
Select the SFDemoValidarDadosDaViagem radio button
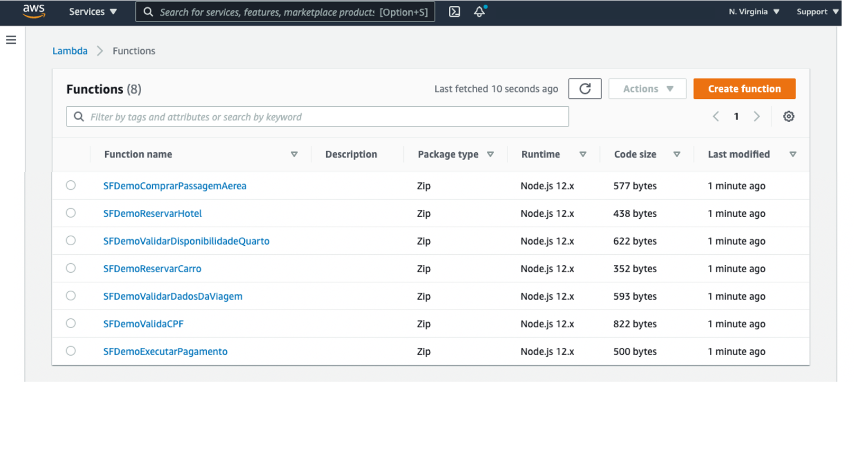tap(71, 295)
